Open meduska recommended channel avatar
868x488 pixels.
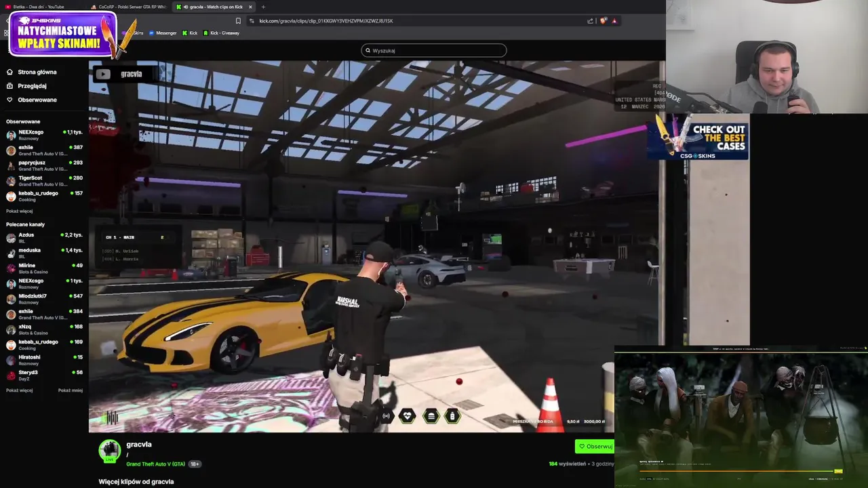click(x=11, y=253)
